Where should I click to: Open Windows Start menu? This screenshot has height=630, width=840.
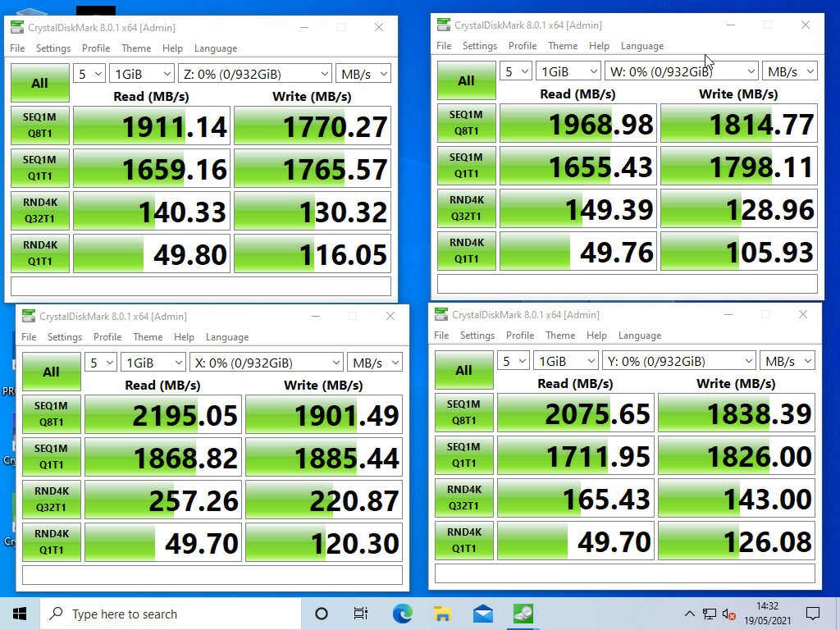(20, 614)
